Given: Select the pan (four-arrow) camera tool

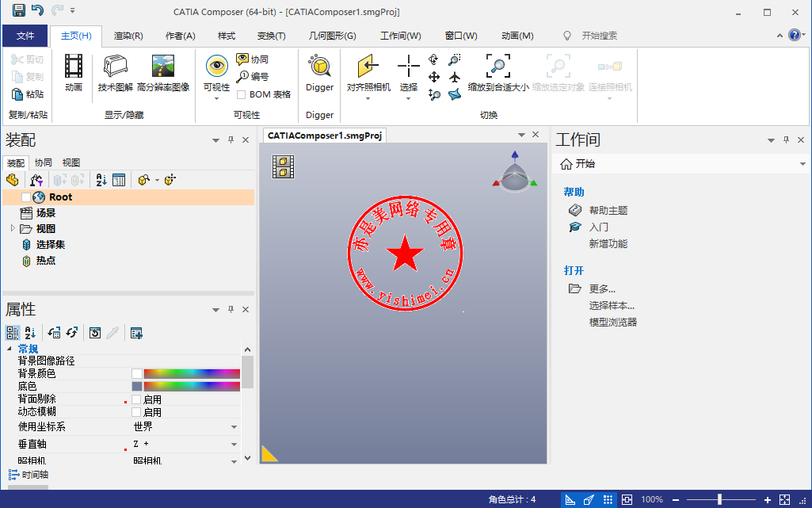Looking at the screenshot, I should 434,77.
